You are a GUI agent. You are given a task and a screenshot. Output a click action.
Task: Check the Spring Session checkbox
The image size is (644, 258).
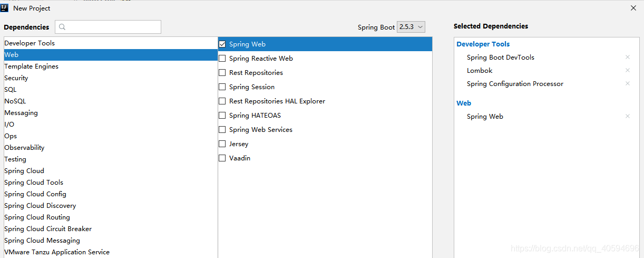pos(222,87)
